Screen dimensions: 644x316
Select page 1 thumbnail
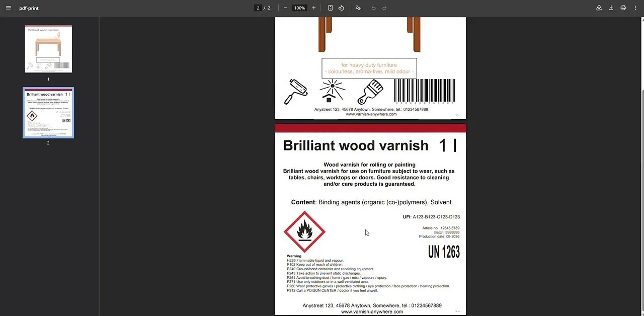(x=48, y=49)
